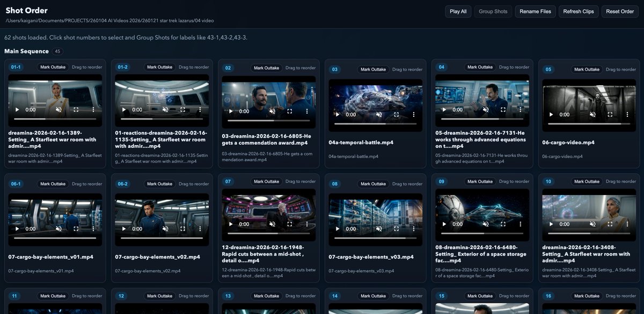The width and height of the screenshot is (644, 314).
Task: Select shot number 11 badge
Action: tap(14, 296)
